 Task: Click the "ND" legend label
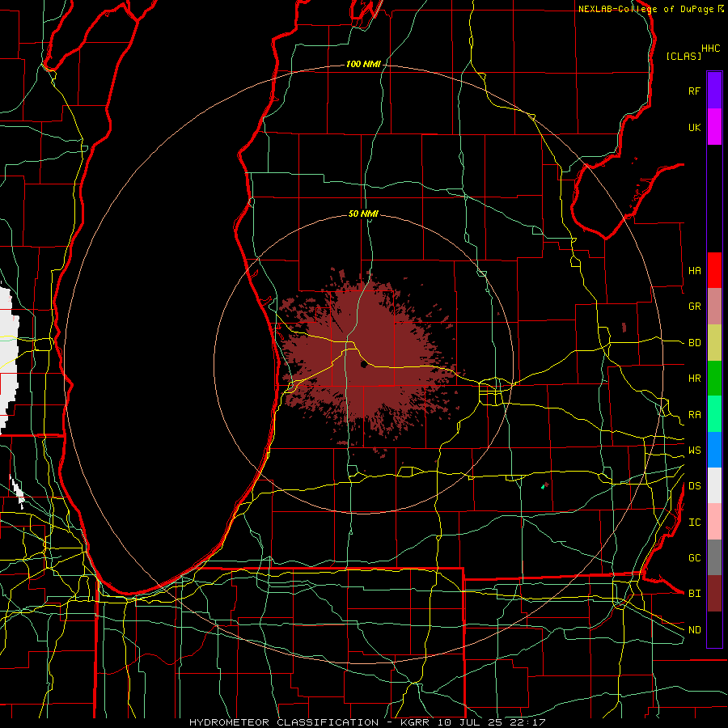(x=695, y=630)
